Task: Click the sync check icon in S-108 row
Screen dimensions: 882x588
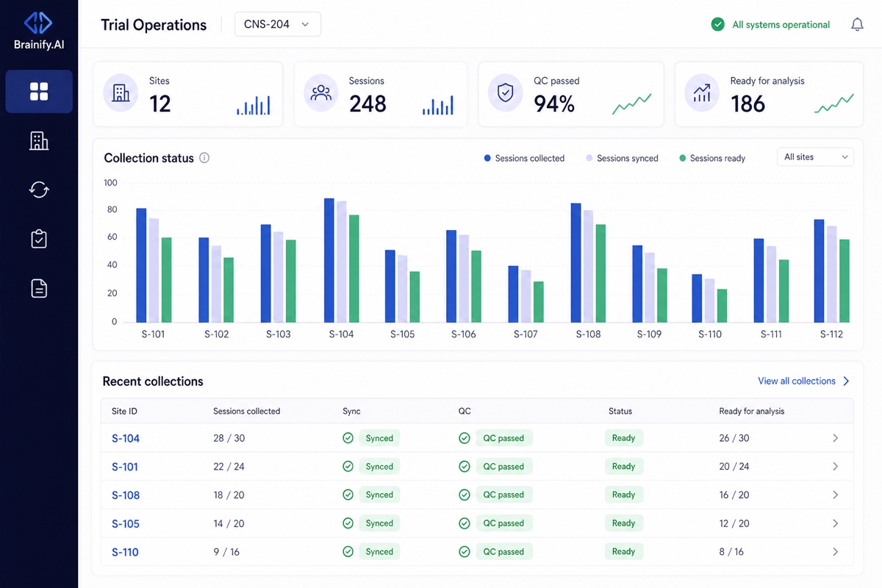Action: click(348, 495)
